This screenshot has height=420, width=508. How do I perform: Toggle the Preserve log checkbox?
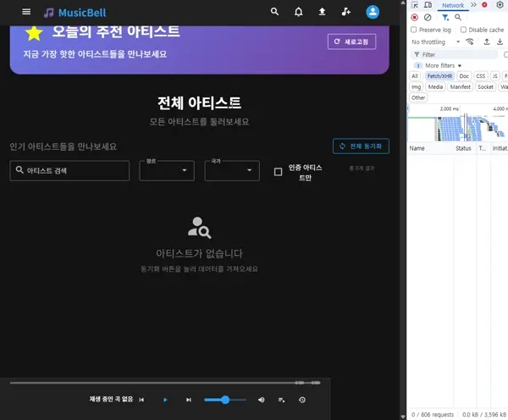coord(415,30)
